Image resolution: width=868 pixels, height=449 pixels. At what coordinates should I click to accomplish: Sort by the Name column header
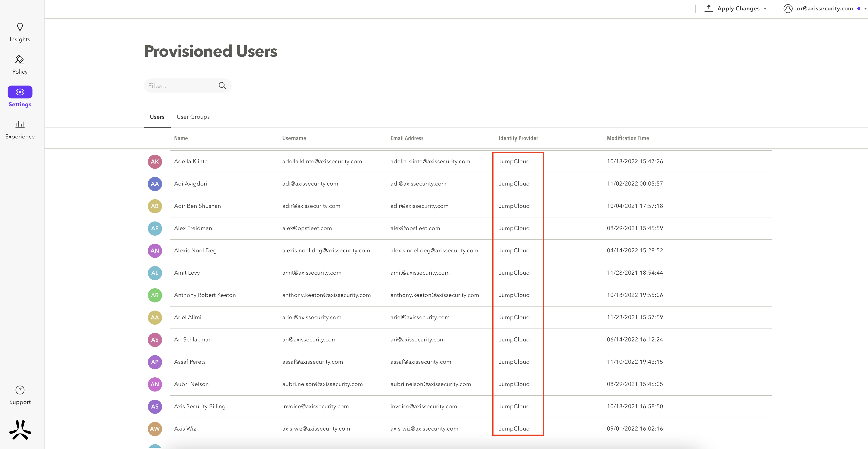[x=181, y=138]
